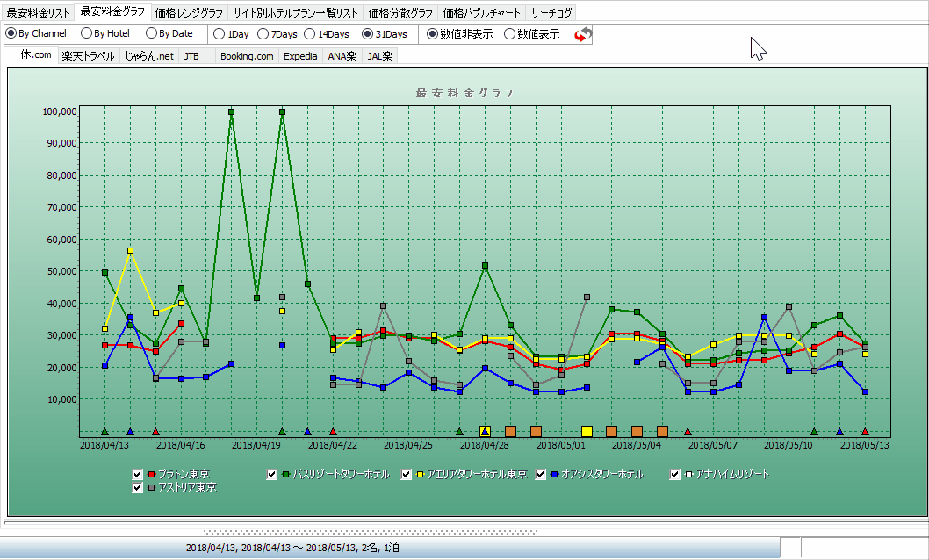The height and width of the screenshot is (560, 929).
Task: Click the red legend marker for プラトン東京
Action: tap(151, 475)
